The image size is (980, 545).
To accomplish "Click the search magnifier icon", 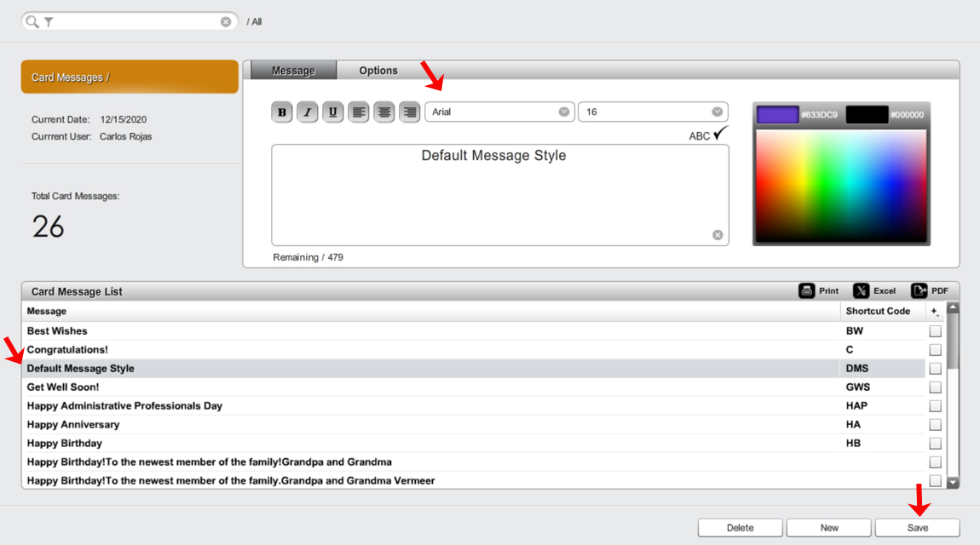I will pos(32,22).
